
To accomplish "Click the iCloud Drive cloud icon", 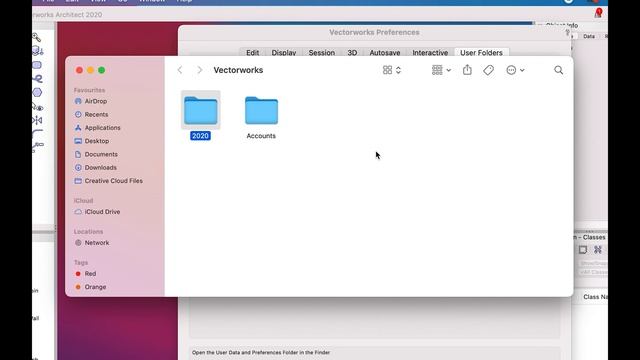I will click(78, 212).
